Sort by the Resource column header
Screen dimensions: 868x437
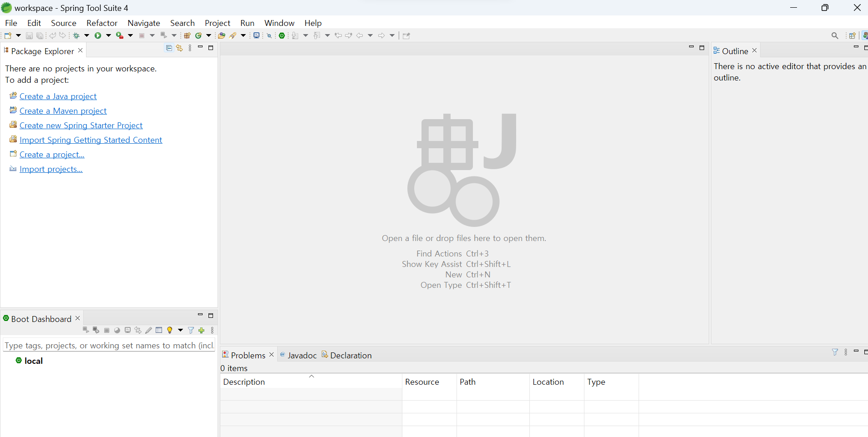point(429,382)
